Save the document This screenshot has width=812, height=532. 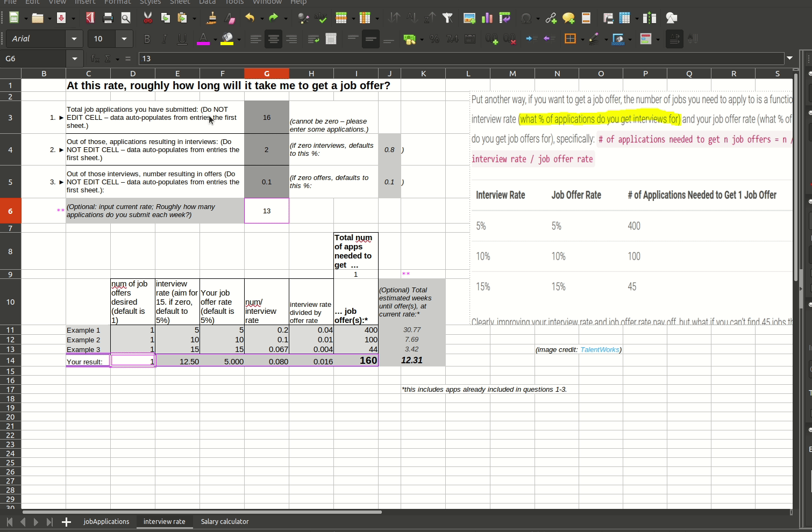[61, 18]
